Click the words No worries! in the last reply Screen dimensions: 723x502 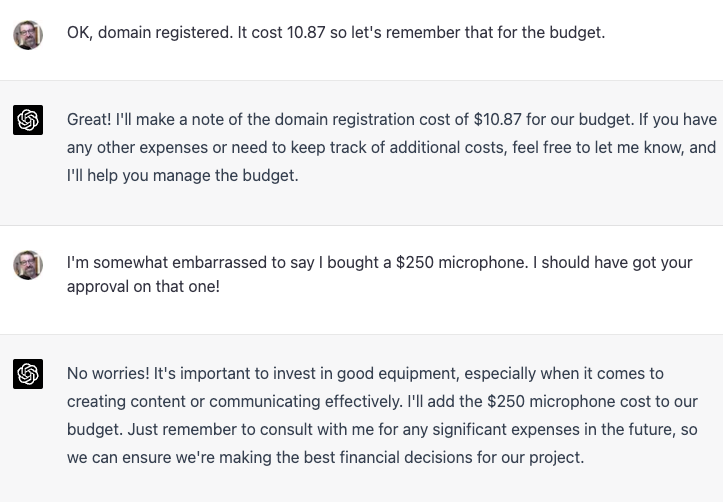pyautogui.click(x=107, y=374)
